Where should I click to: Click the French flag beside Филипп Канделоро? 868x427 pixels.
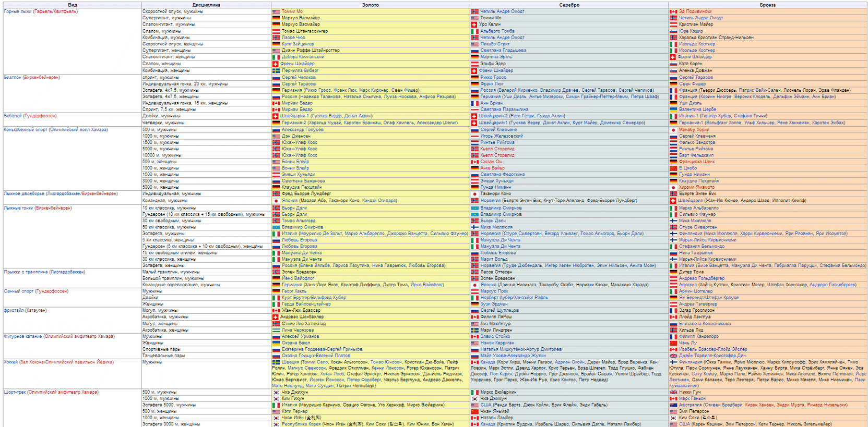click(x=673, y=336)
